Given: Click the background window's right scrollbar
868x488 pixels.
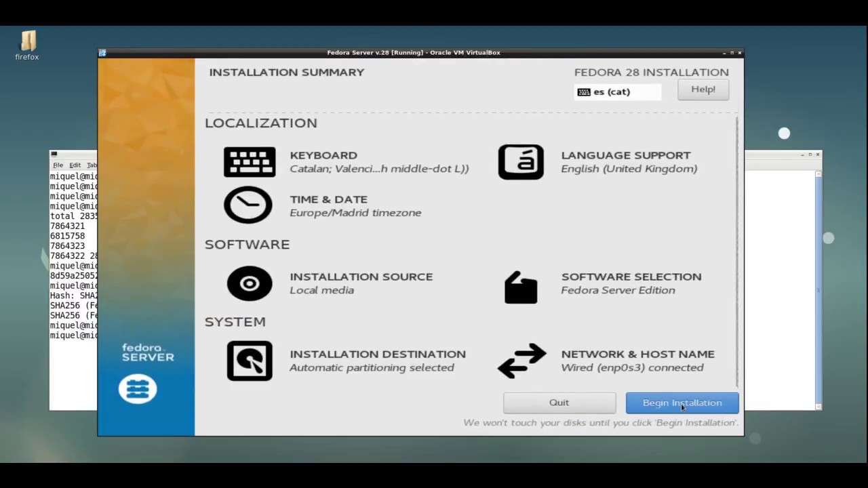Looking at the screenshot, I should point(818,290).
